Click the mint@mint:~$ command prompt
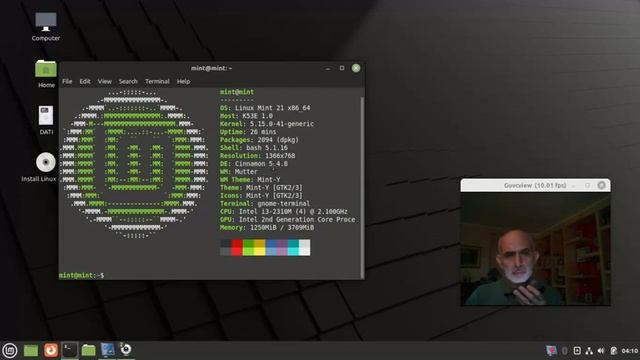640x360 pixels. click(x=81, y=275)
